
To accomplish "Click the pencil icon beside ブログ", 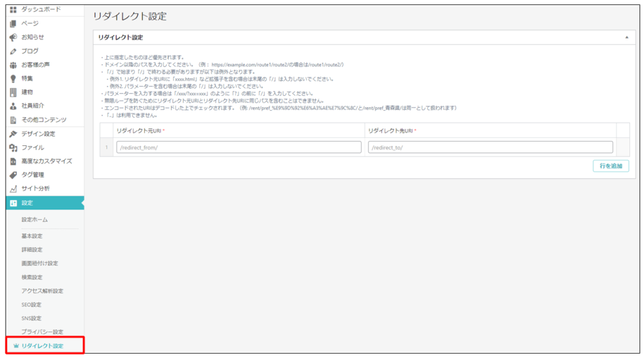I will (13, 51).
